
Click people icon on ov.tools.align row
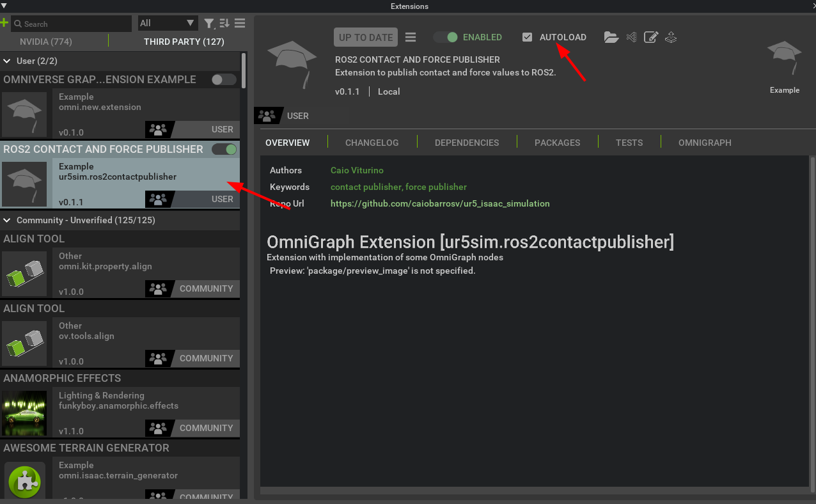coord(157,358)
